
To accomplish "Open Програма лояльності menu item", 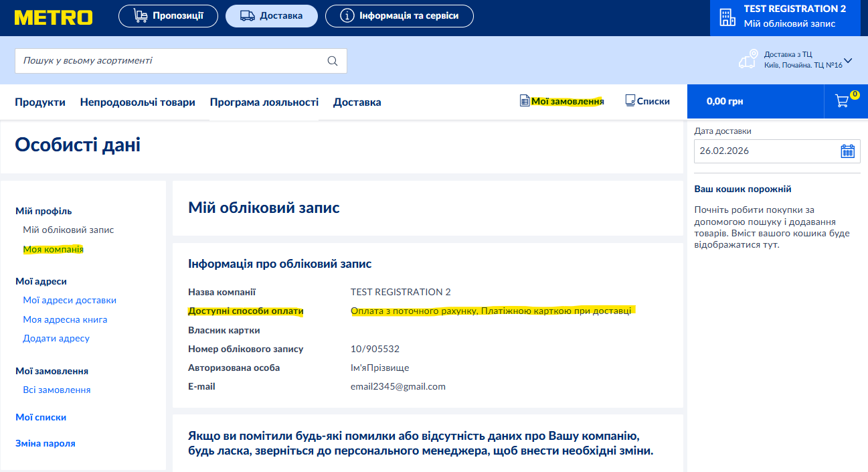I will click(x=264, y=102).
